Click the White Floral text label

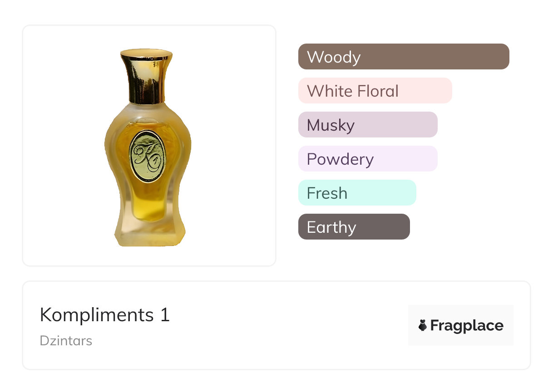click(x=353, y=91)
